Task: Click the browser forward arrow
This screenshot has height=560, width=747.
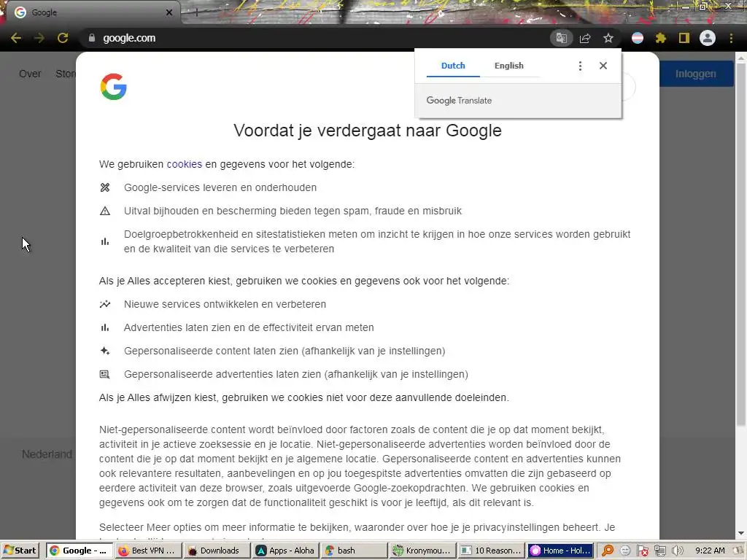Action: [39, 38]
